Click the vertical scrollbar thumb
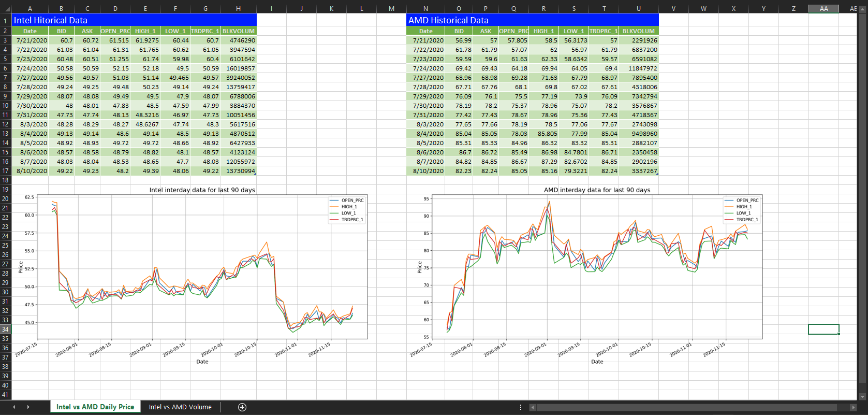 click(x=862, y=199)
